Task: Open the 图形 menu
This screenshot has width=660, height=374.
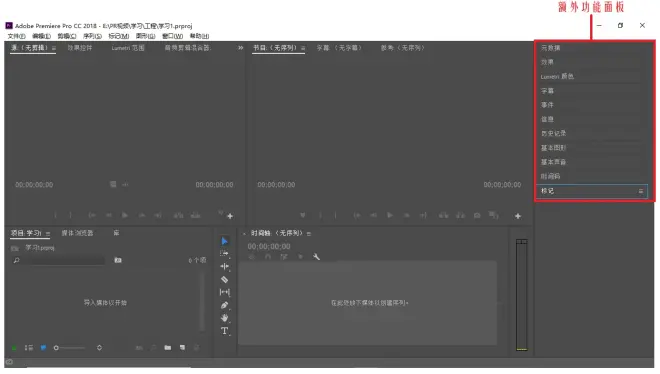Action: (145, 36)
